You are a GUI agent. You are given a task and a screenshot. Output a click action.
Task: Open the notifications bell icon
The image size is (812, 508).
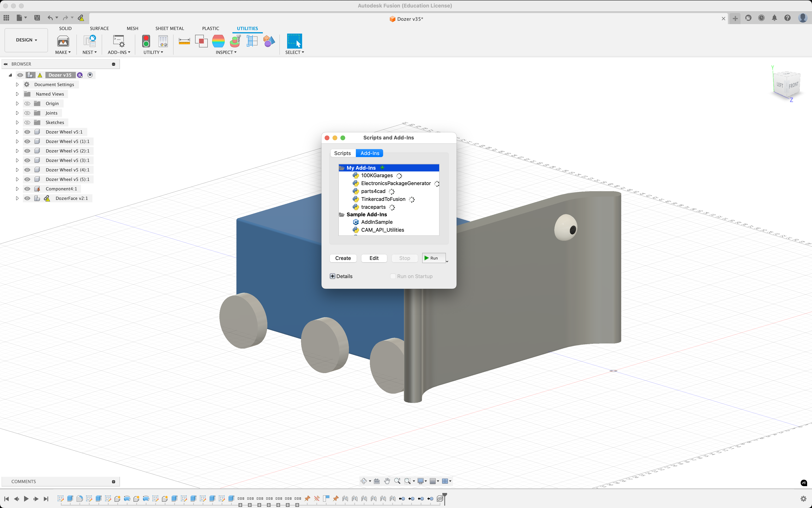tap(774, 18)
